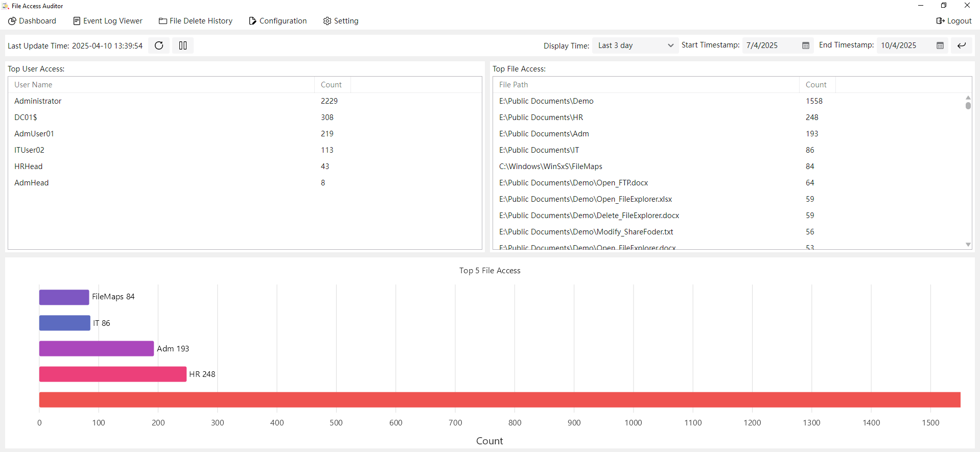Viewport: 980px width, 452px height.
Task: Click the refresh icon beside Last Update Time
Action: [159, 45]
